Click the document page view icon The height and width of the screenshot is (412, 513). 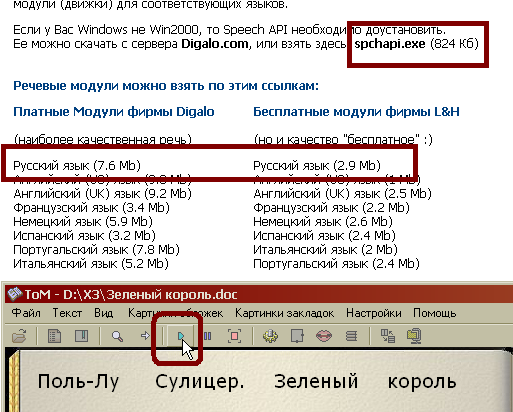click(x=54, y=336)
